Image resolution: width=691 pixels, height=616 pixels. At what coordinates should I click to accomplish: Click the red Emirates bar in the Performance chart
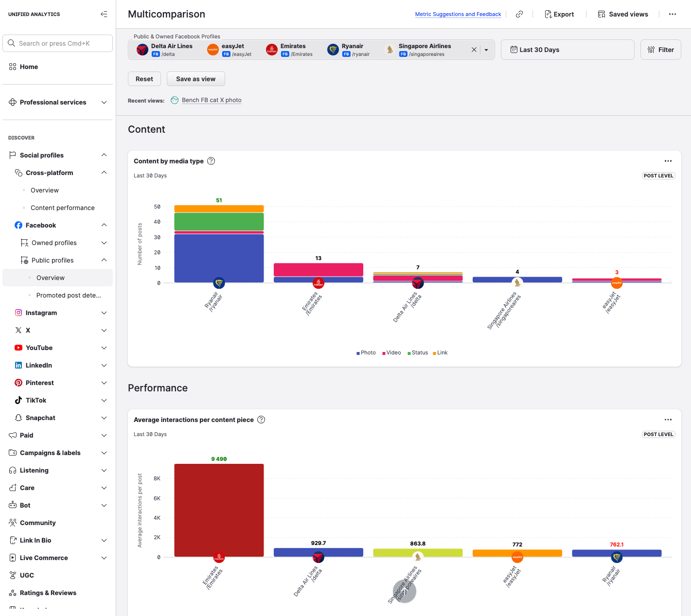(x=219, y=510)
